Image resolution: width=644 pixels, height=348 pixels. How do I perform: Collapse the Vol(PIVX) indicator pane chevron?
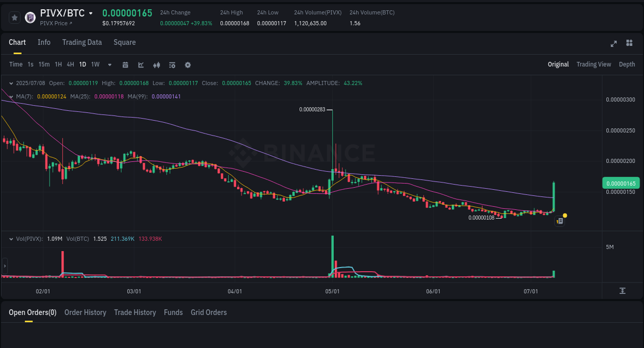(x=11, y=239)
